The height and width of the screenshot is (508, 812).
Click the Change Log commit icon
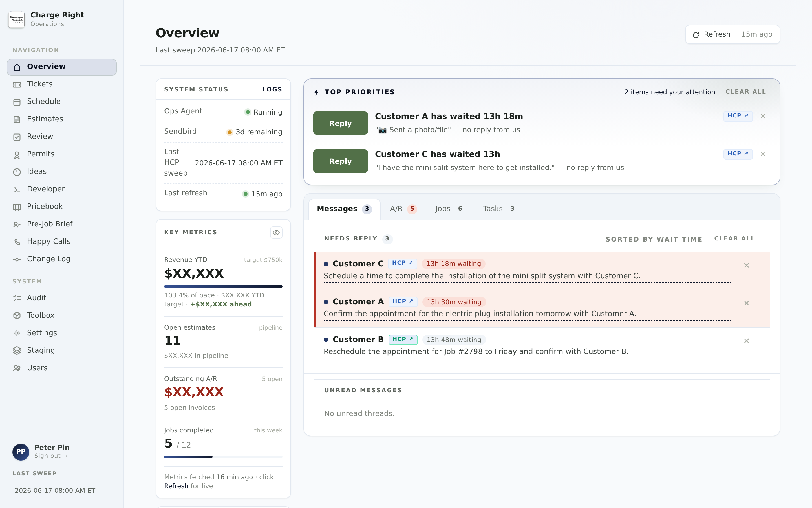17,259
